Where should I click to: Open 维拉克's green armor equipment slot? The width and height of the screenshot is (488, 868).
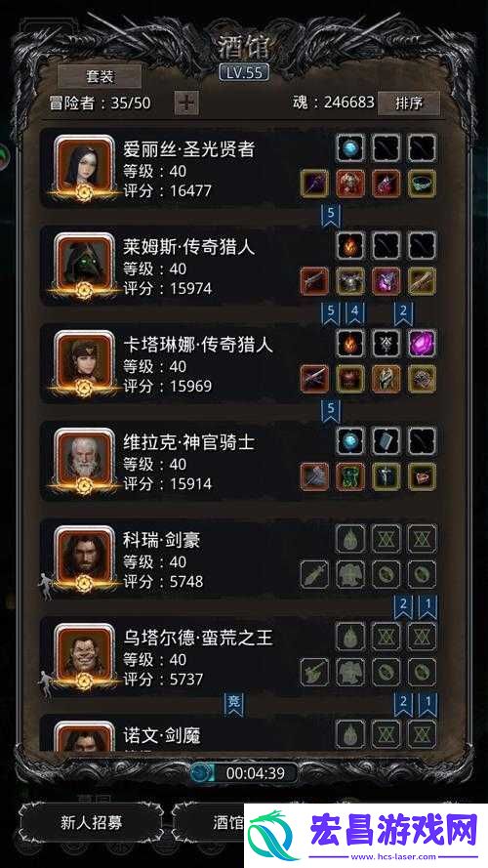pos(350,476)
